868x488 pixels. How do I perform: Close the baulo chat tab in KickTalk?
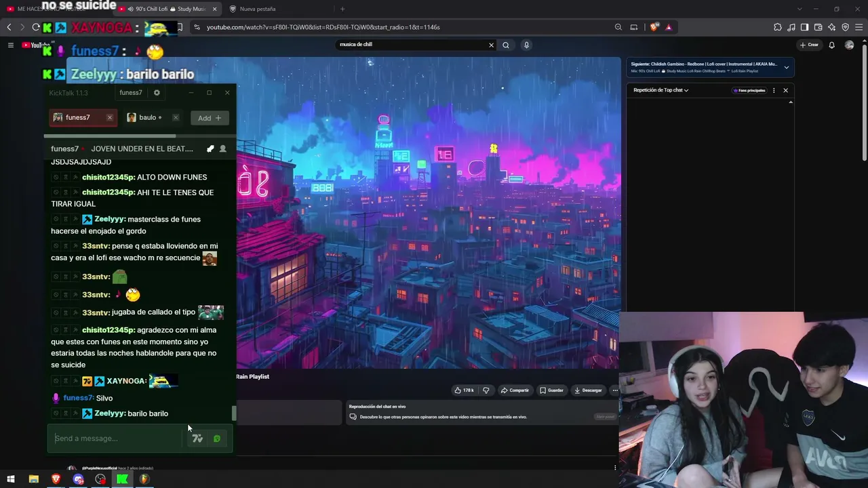coord(176,118)
